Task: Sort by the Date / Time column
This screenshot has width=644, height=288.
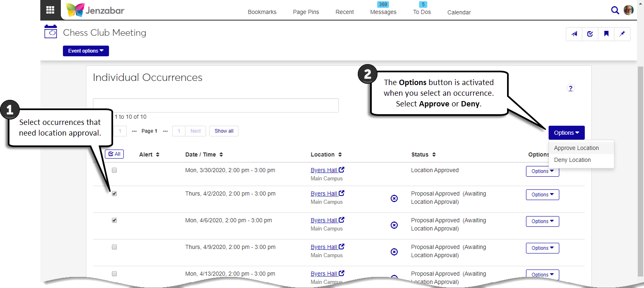Action: 204,154
